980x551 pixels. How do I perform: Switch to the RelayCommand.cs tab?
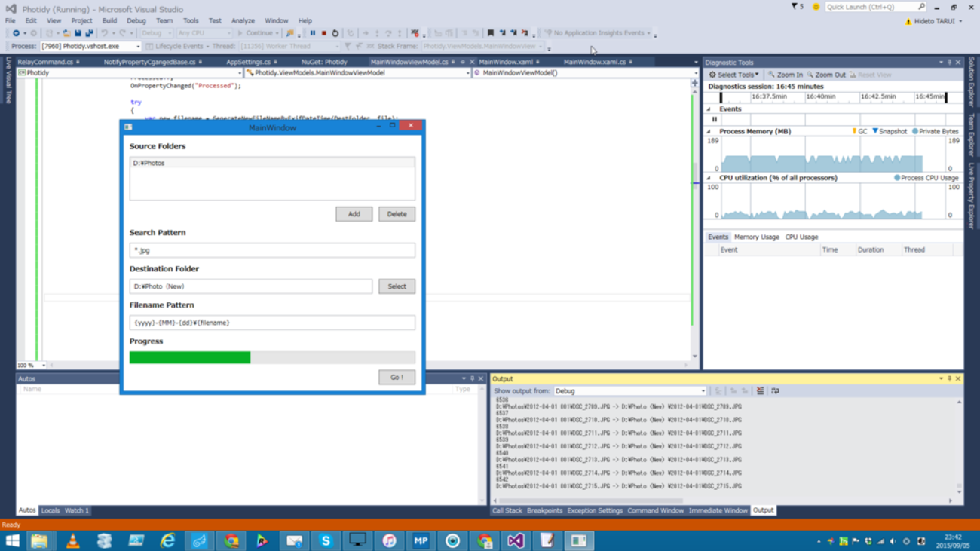tap(45, 62)
